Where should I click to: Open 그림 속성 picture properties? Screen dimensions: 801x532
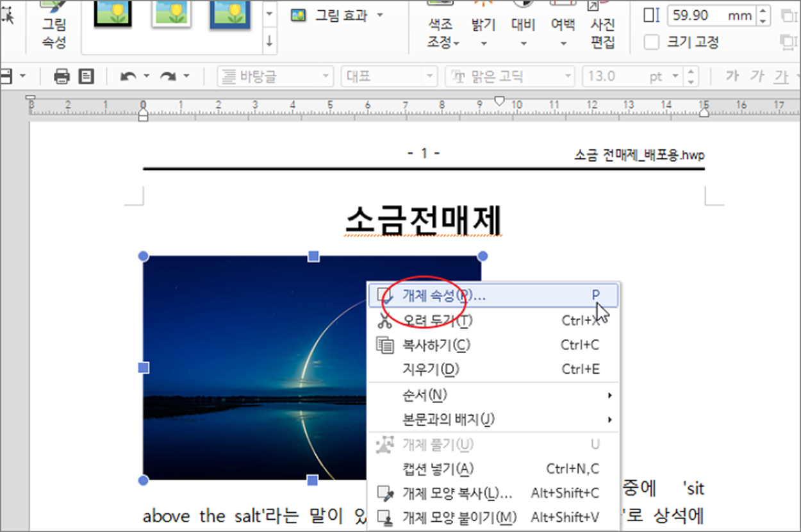[54, 26]
